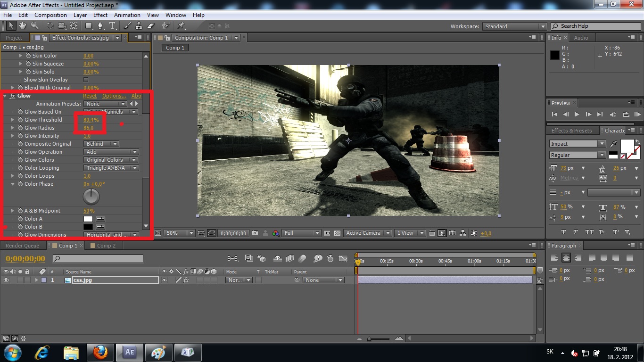Screen dimensions: 644x362
Task: Expand the Glow Threshold property
Action: click(13, 120)
